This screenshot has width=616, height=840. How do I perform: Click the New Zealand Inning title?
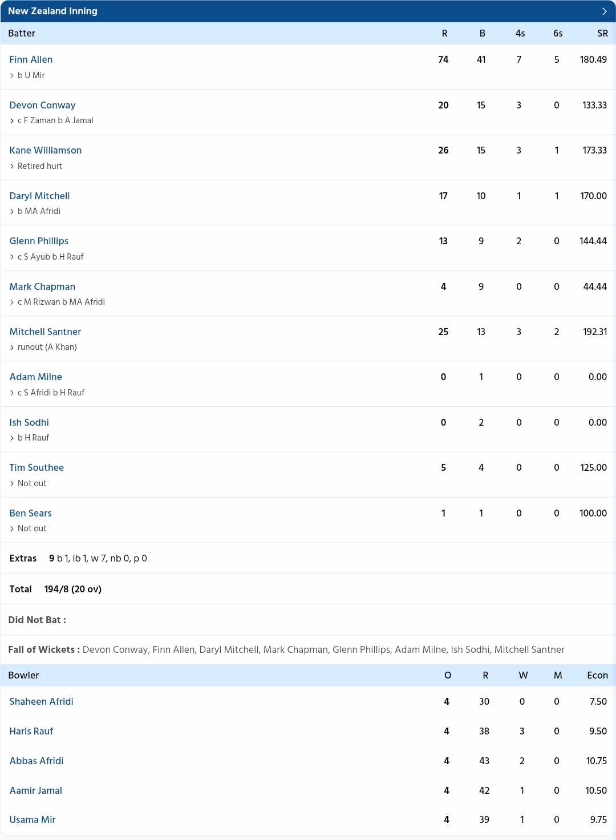[52, 11]
